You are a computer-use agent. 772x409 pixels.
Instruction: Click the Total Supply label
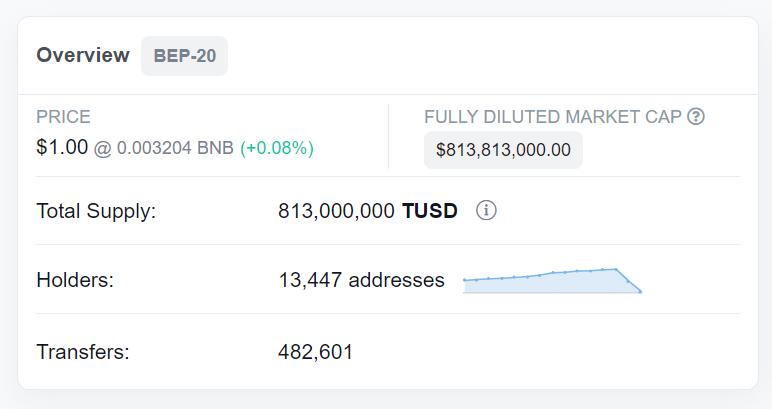96,211
